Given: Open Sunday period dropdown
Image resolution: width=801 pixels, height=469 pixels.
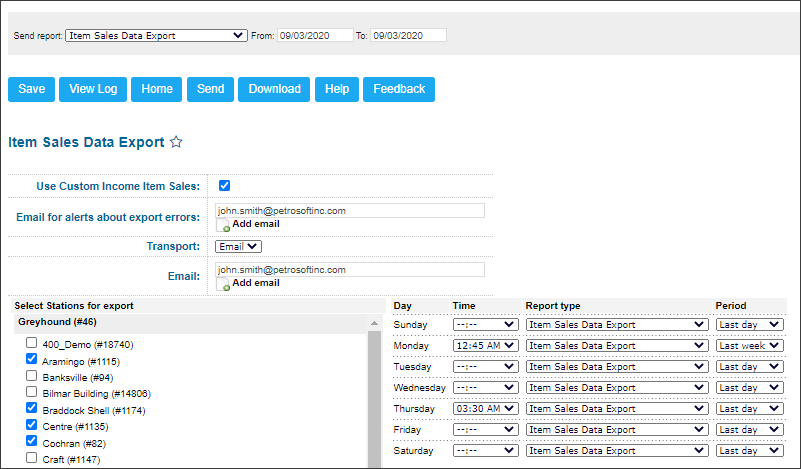Looking at the screenshot, I should (750, 324).
